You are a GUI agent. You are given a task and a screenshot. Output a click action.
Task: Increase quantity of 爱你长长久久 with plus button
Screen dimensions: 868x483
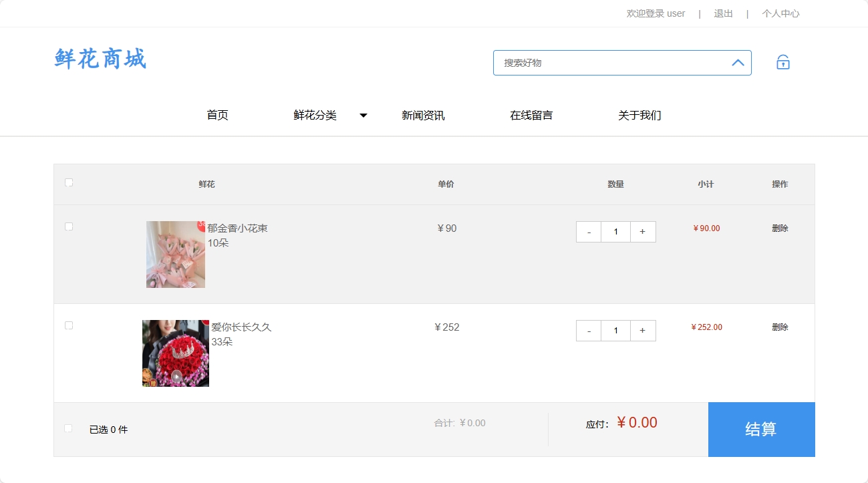click(642, 330)
